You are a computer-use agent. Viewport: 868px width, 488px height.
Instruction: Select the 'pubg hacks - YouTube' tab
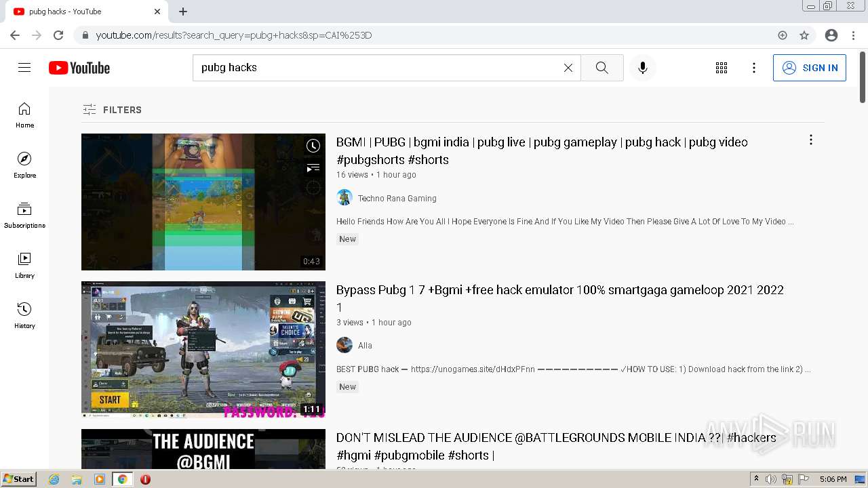[x=85, y=12]
